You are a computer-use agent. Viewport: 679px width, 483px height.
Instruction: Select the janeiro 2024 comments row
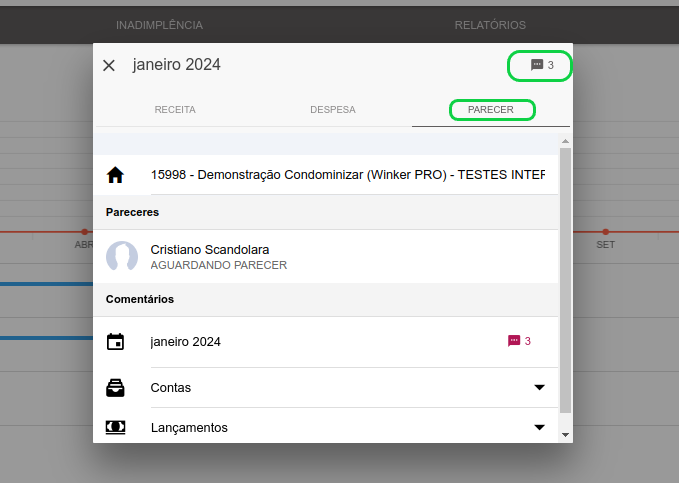(x=326, y=342)
